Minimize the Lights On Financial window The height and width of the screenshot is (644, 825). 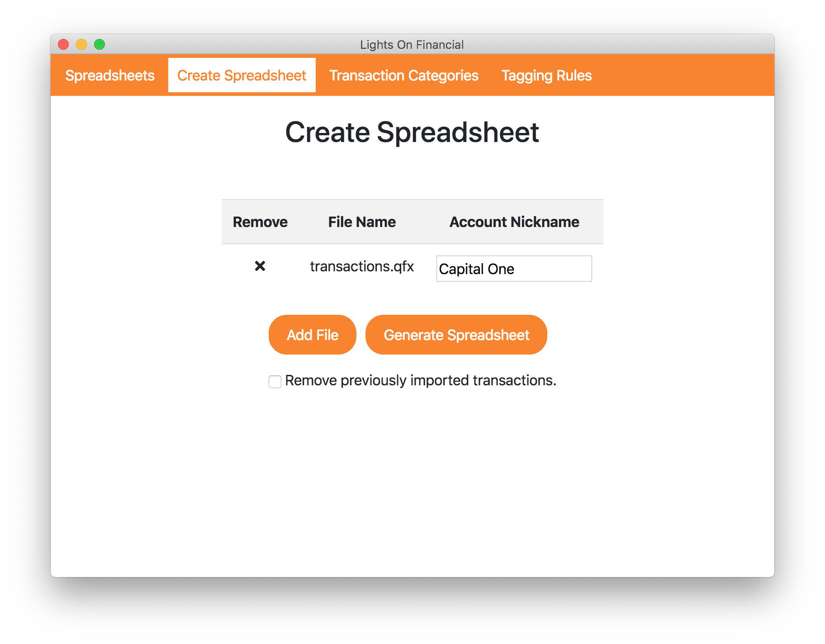pos(81,44)
